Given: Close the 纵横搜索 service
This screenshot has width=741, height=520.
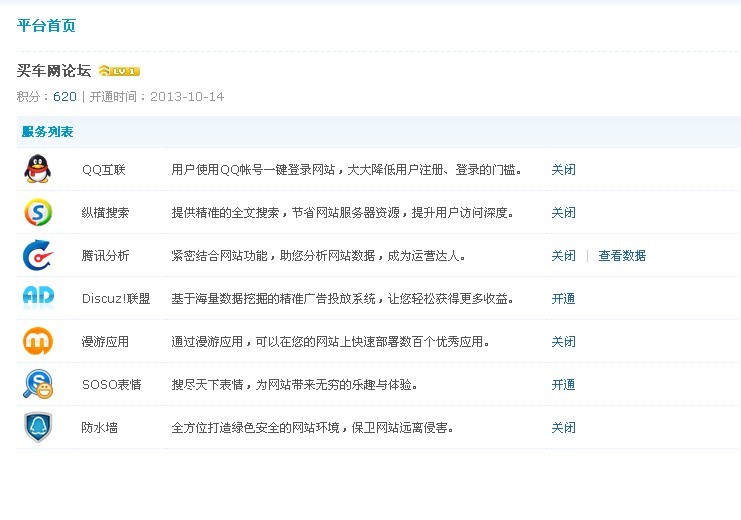Looking at the screenshot, I should (563, 213).
